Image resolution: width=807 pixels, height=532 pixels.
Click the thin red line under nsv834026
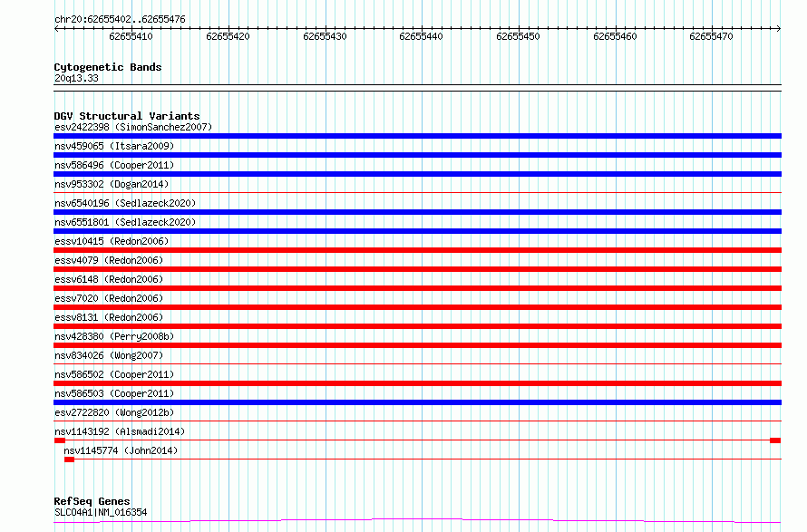point(417,364)
